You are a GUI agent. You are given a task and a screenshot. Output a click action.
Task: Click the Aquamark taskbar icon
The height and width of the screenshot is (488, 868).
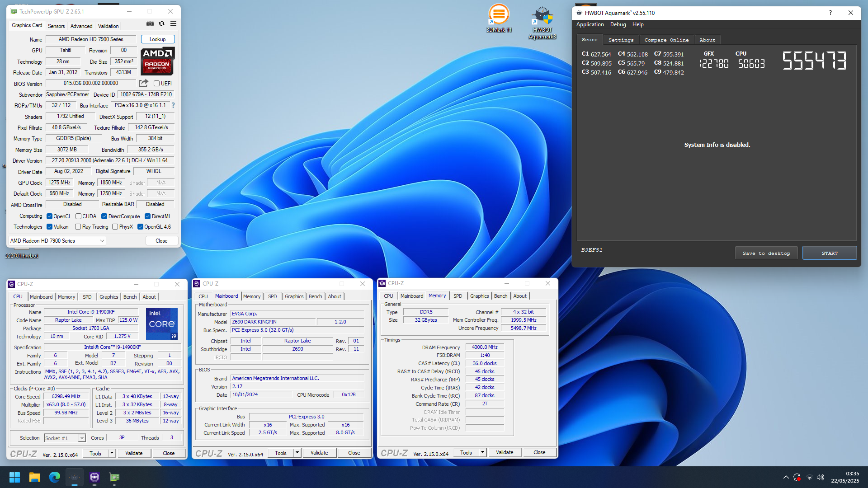[75, 477]
